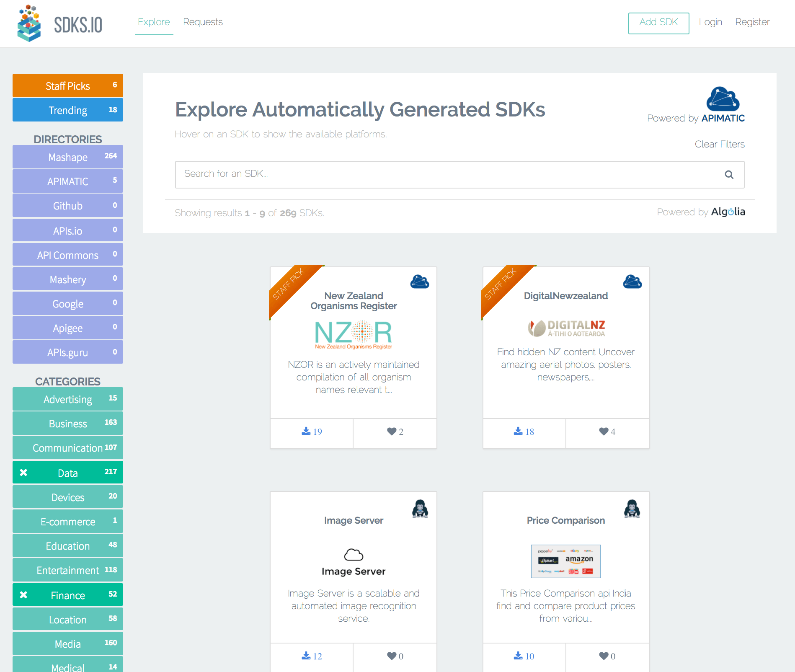Viewport: 795px width, 672px height.
Task: Switch to the Requests tab
Action: tap(203, 22)
